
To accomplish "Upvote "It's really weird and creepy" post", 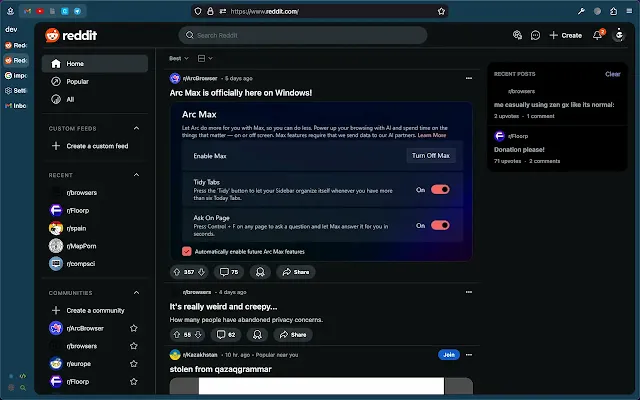I will point(177,335).
